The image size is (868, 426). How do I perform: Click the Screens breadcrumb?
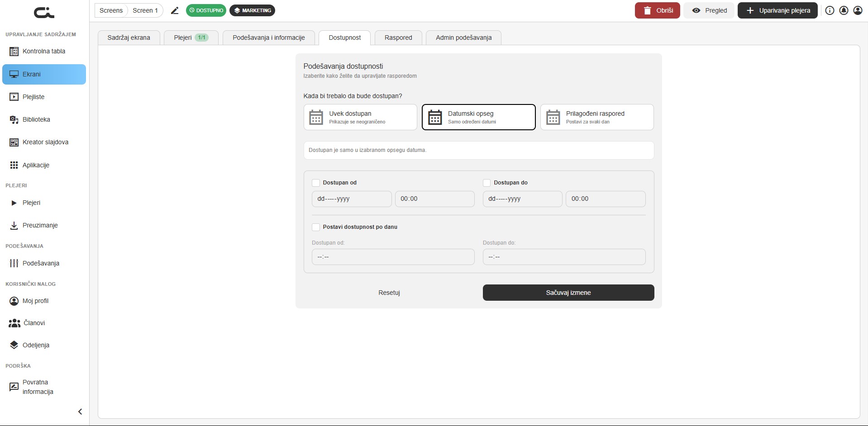point(111,10)
